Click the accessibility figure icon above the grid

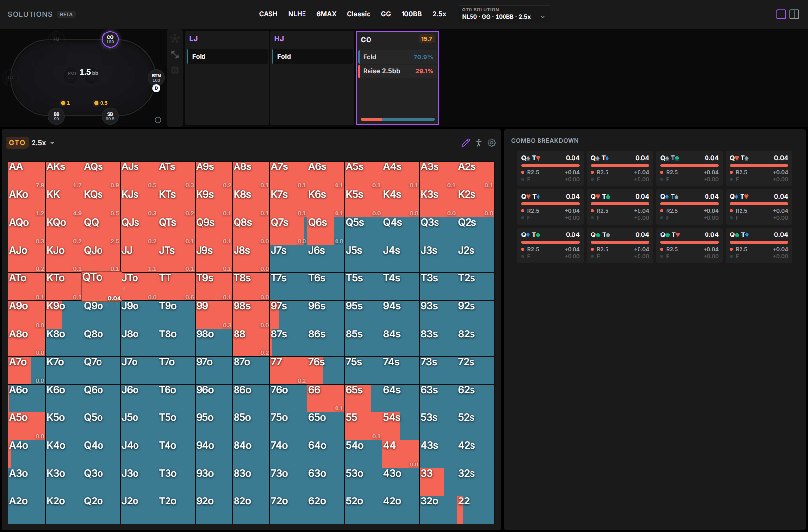point(479,143)
